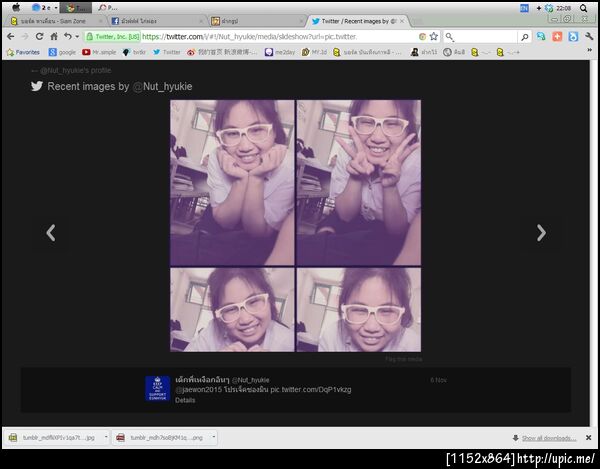This screenshot has height=469, width=600.
Task: Open the wrench settings menu
Action: [x=589, y=36]
